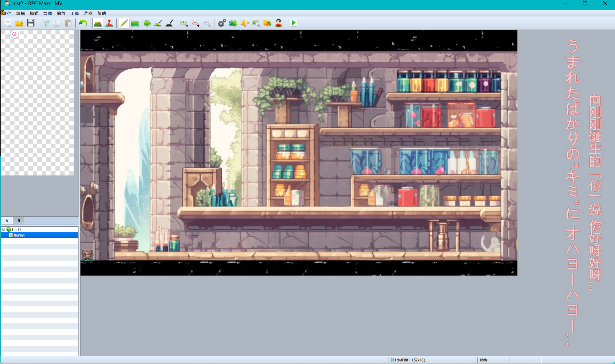Click the Save project floppy icon

point(31,23)
